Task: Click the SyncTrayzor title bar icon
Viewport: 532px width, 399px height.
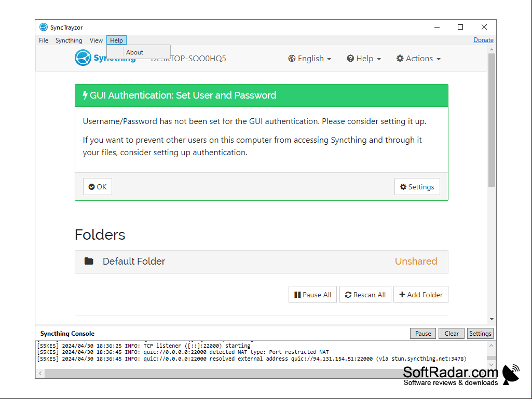Action: click(x=44, y=27)
